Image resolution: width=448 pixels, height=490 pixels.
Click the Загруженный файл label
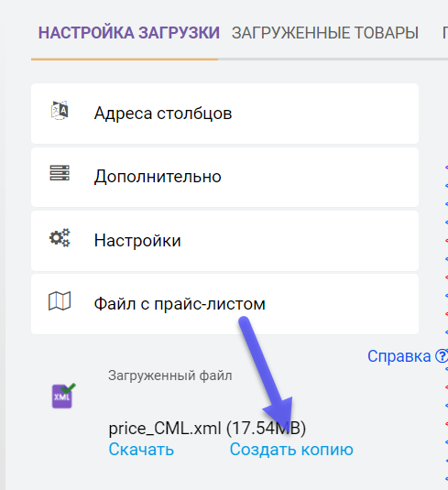170,376
